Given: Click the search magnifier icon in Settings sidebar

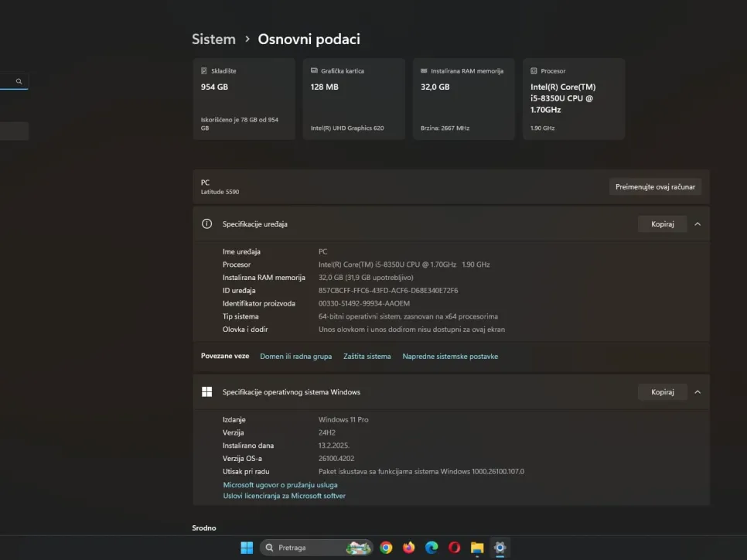Looking at the screenshot, I should click(x=19, y=81).
